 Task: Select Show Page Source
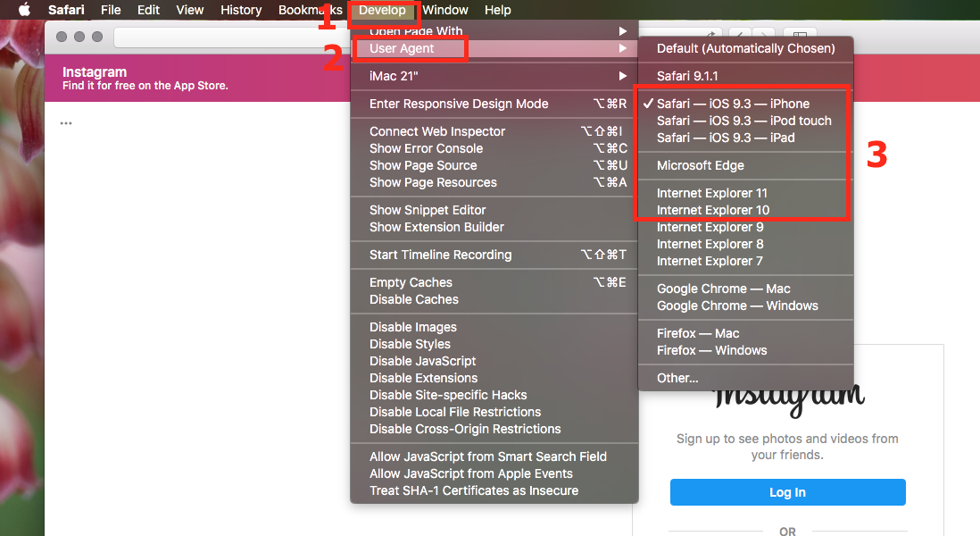point(494,165)
